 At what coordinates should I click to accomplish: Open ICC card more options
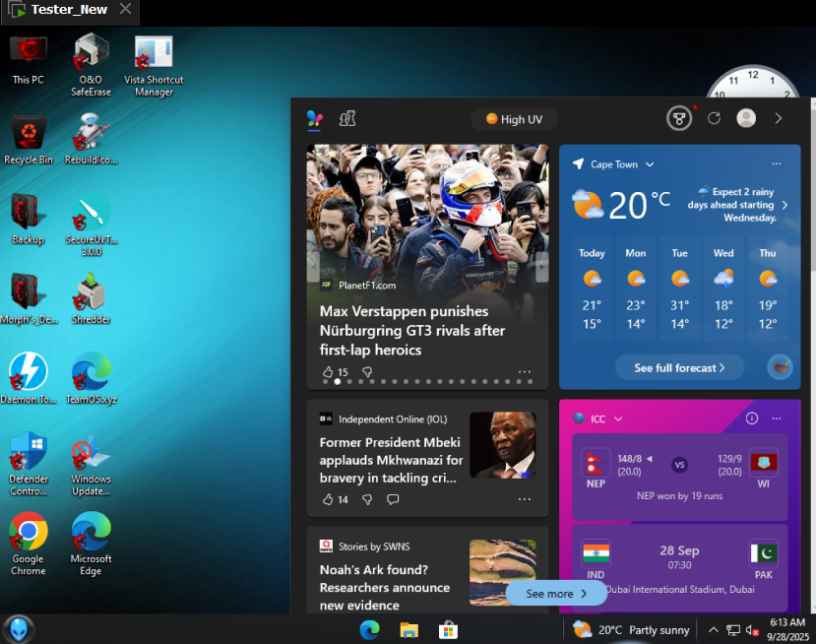pyautogui.click(x=776, y=419)
